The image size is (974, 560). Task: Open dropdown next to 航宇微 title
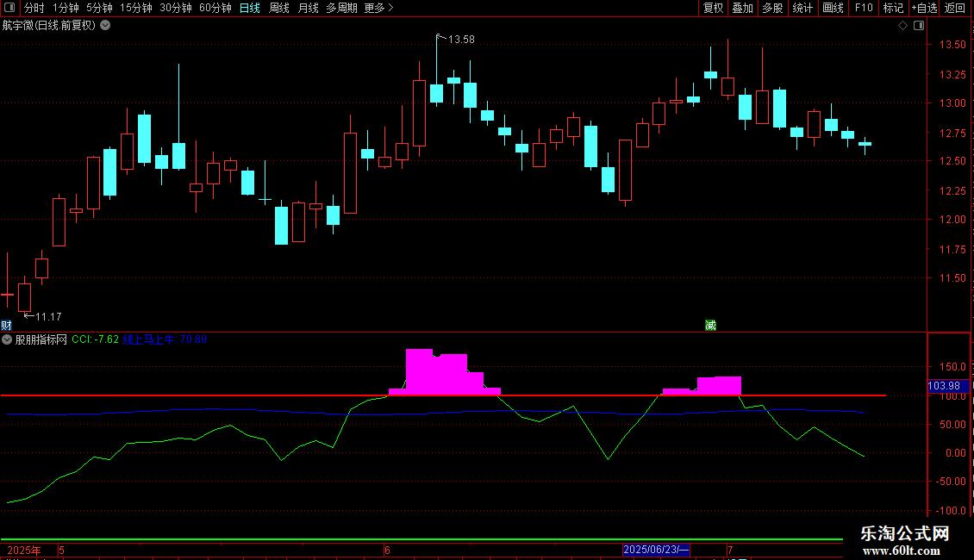(x=106, y=25)
